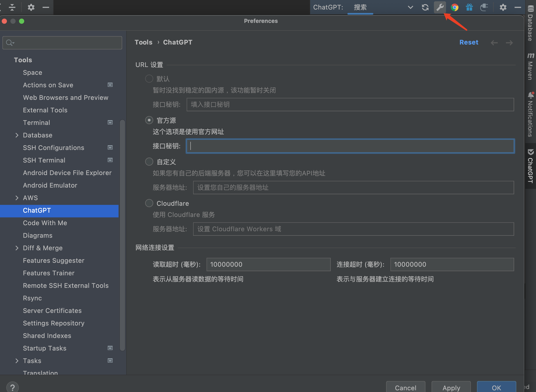Viewport: 536px width, 392px height.
Task: Click the Tools breadcrumb
Action: pyautogui.click(x=143, y=42)
